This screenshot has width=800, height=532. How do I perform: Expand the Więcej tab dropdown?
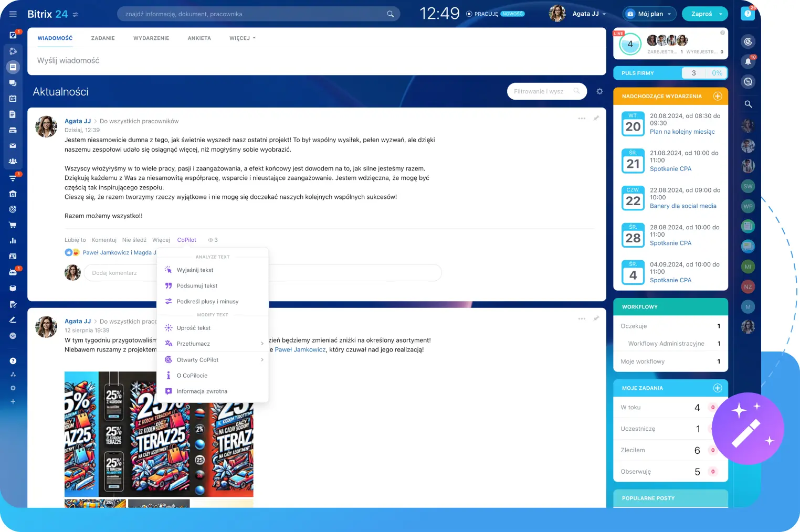(242, 38)
